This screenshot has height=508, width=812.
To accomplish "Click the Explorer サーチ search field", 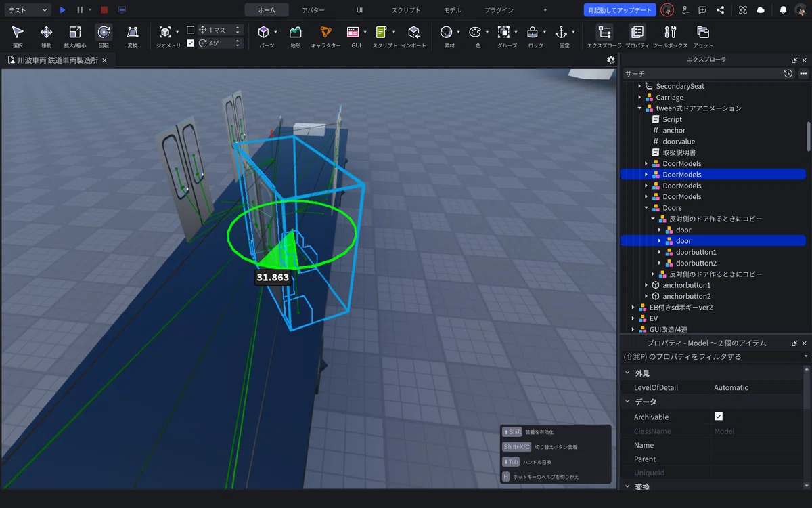I will coord(701,73).
